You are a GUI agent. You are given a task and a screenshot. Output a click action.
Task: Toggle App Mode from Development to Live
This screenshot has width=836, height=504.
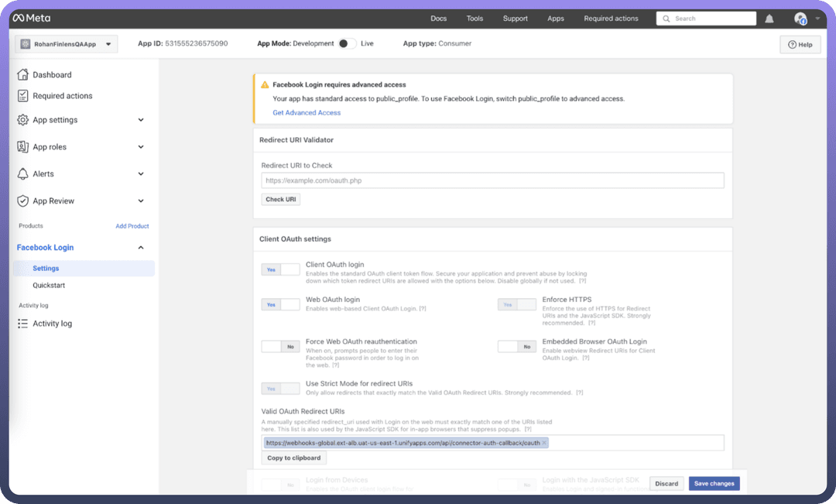point(348,44)
